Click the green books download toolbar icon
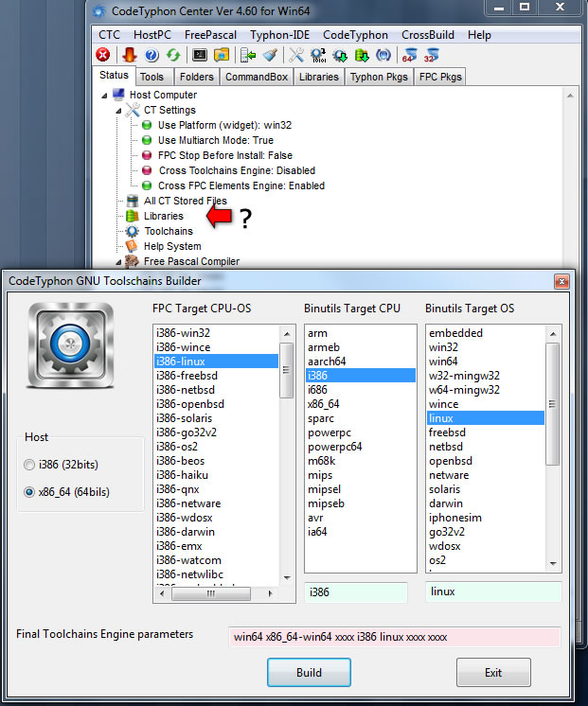This screenshot has height=706, width=588. (x=362, y=55)
